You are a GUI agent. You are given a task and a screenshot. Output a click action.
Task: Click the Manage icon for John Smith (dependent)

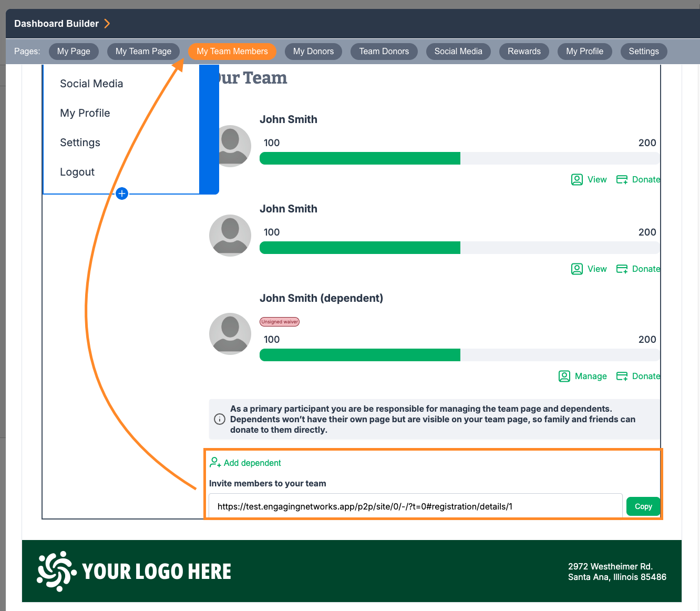tap(564, 376)
